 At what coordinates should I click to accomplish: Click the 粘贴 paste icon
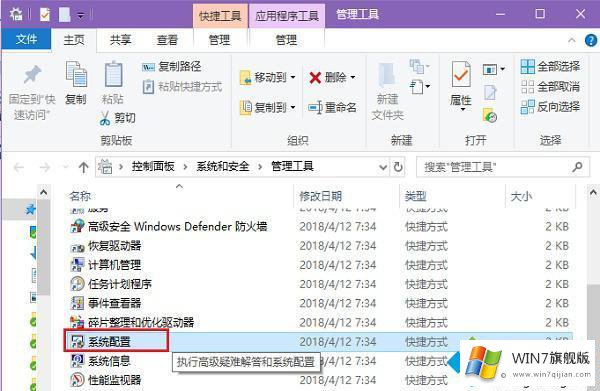point(113,75)
